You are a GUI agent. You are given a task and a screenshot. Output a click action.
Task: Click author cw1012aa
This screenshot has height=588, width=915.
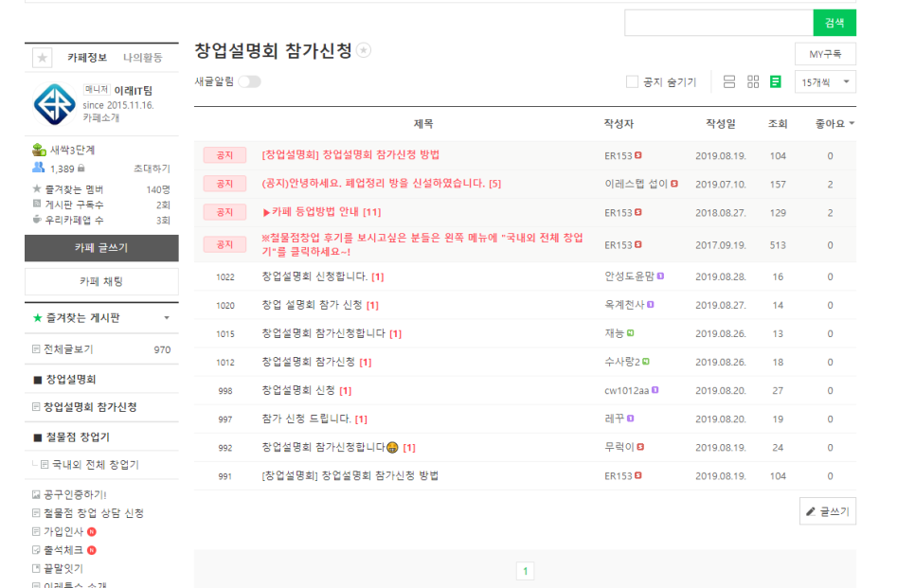[627, 391]
